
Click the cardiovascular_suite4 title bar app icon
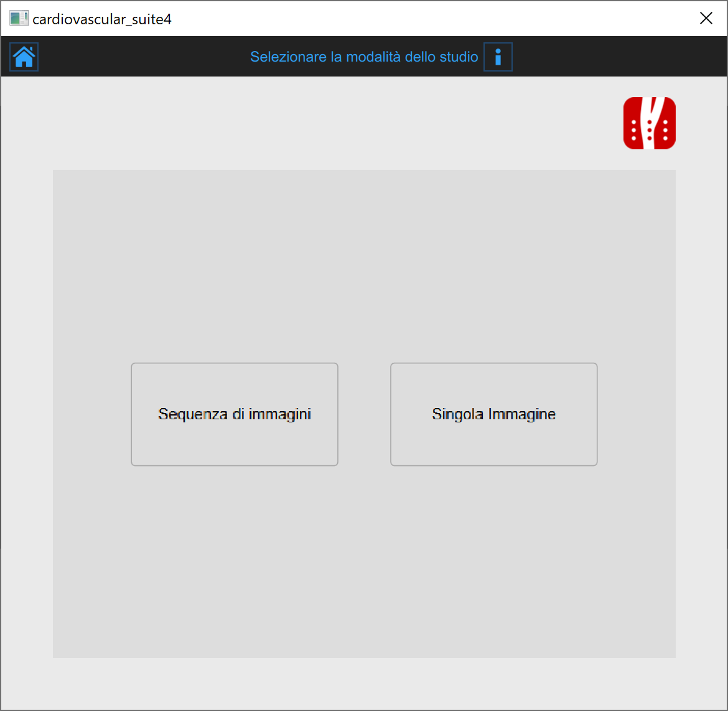click(19, 19)
